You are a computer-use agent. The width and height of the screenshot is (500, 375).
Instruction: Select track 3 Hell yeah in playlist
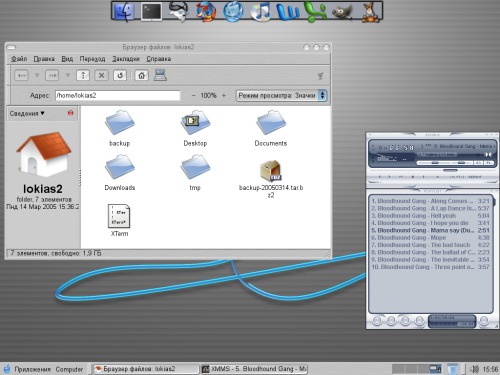point(430,216)
